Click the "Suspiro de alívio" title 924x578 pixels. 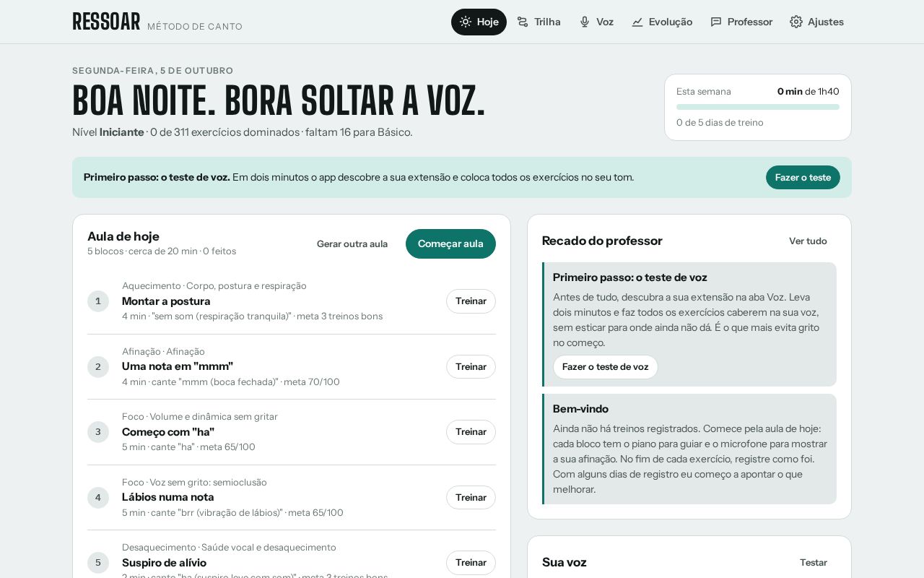[x=164, y=563]
